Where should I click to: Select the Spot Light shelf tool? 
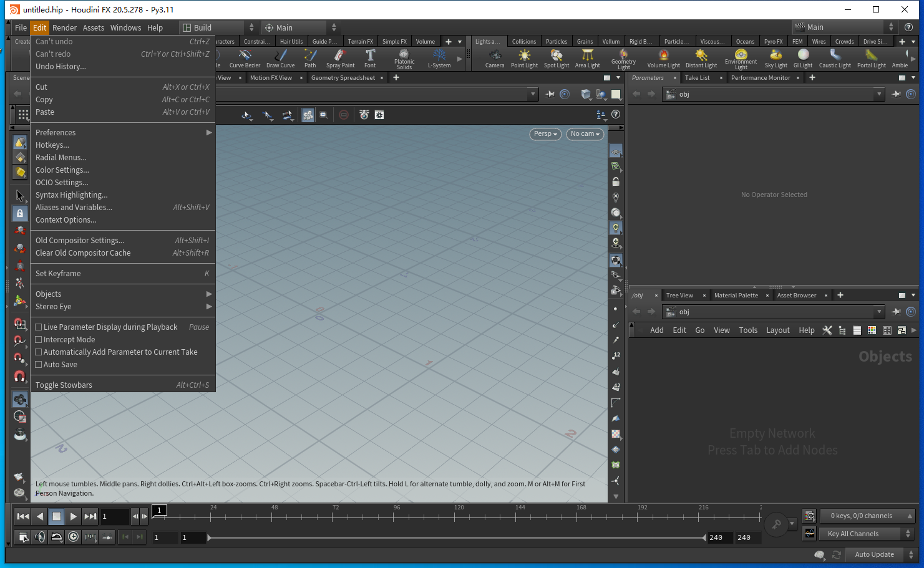pyautogui.click(x=557, y=59)
